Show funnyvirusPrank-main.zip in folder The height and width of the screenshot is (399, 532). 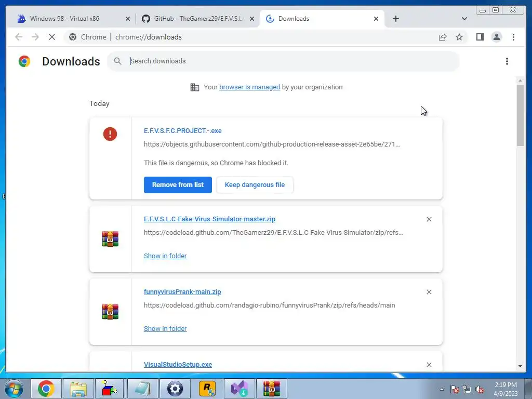(165, 328)
